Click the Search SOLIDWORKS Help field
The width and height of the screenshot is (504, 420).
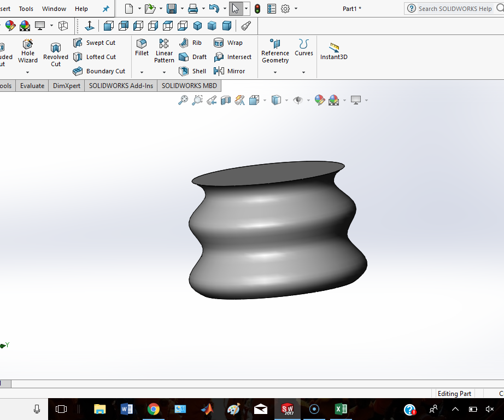pyautogui.click(x=455, y=9)
